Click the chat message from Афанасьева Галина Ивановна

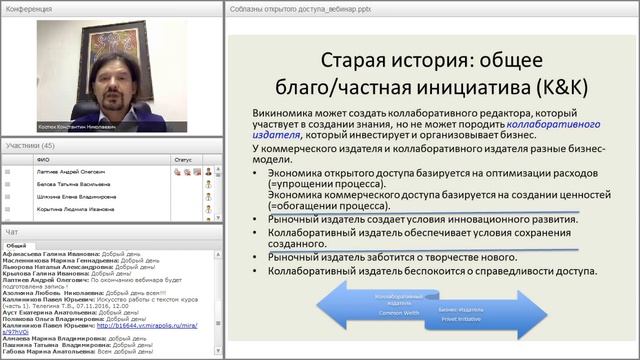pos(71,254)
